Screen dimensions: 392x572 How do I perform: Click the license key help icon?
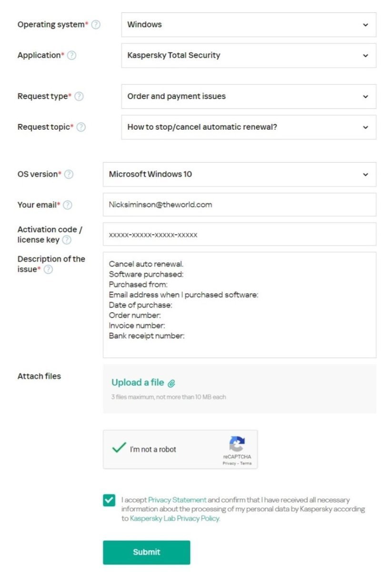(67, 240)
